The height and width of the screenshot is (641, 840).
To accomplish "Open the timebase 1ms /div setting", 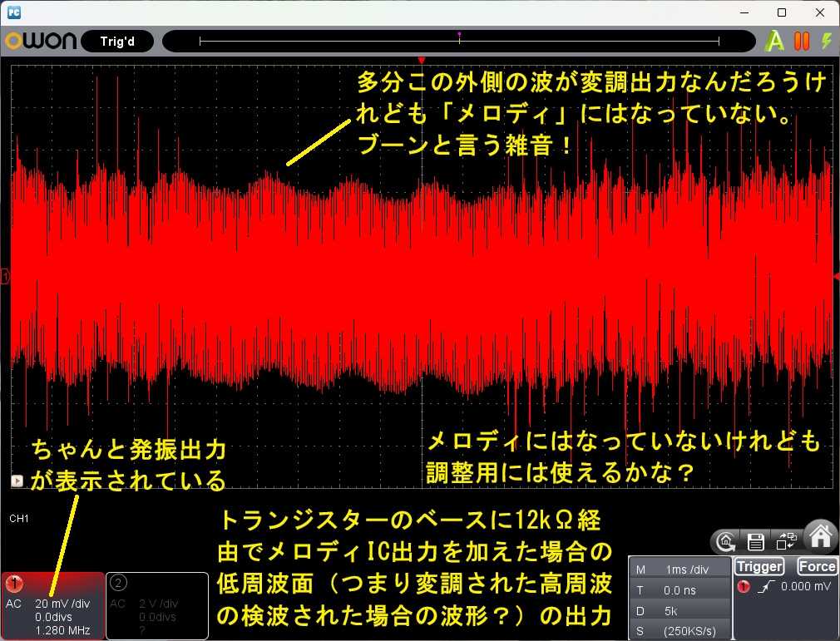I will [679, 570].
